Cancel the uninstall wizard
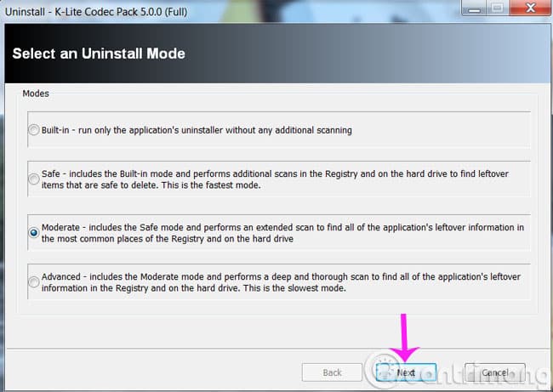 coord(495,372)
